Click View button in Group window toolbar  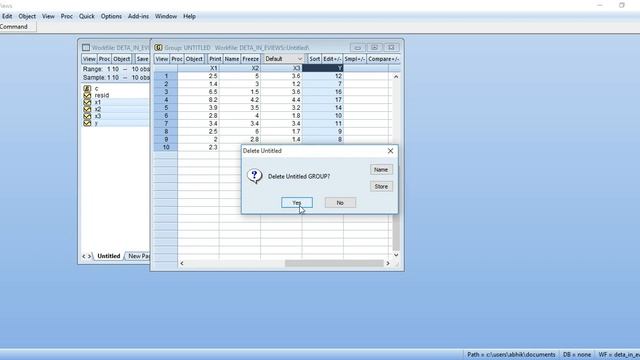click(162, 59)
